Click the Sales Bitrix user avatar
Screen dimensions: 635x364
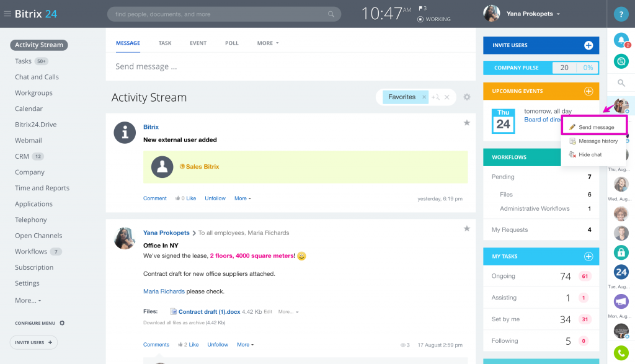coord(162,167)
